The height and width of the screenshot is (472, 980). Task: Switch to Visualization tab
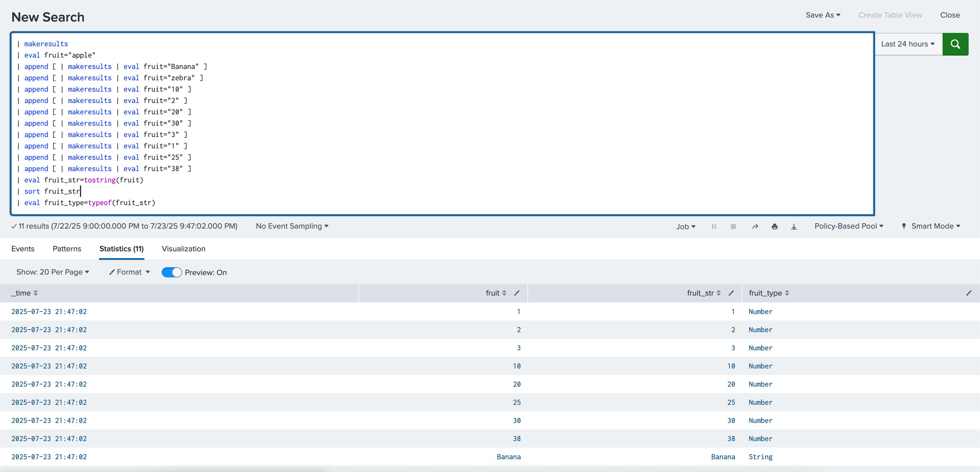[183, 248]
